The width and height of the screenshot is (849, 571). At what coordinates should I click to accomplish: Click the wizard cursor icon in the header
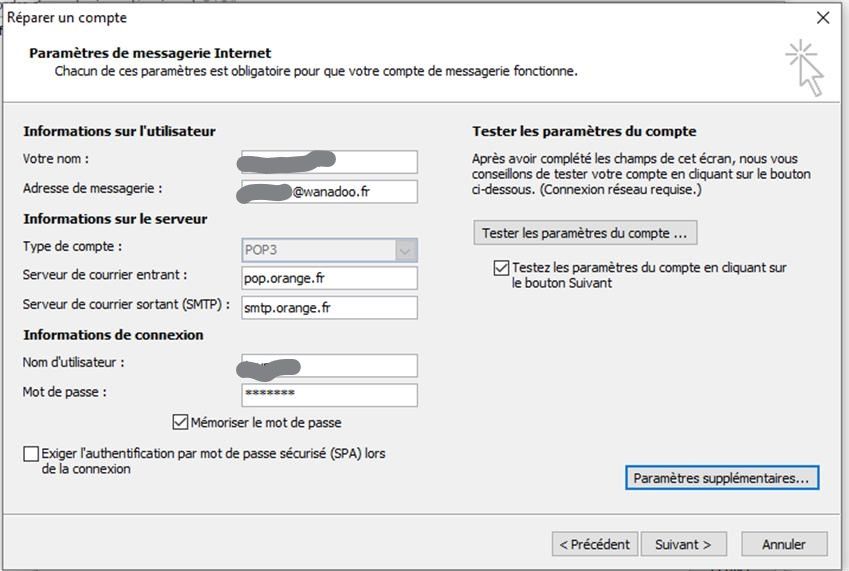(806, 67)
